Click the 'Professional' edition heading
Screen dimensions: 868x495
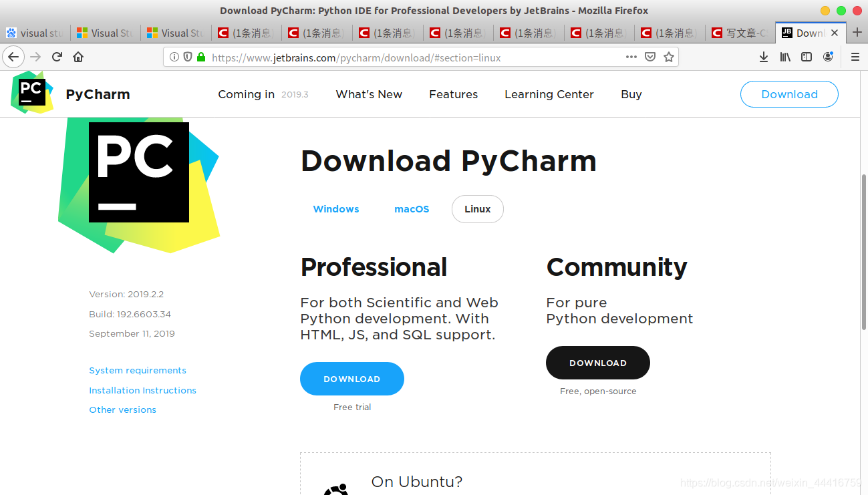[374, 267]
